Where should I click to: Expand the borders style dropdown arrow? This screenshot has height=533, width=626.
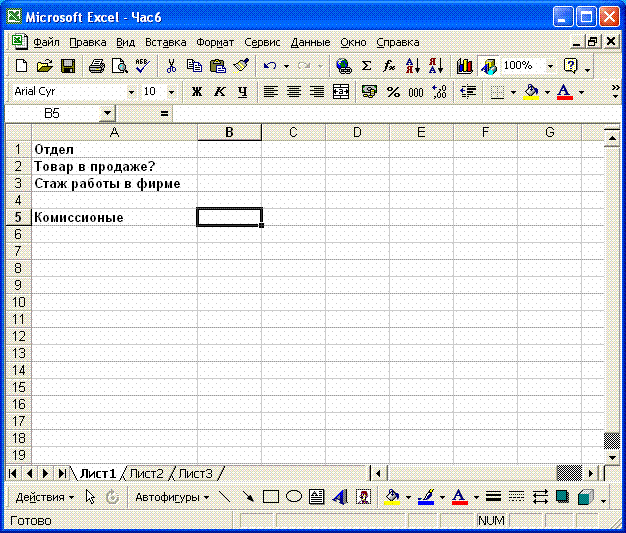513,92
